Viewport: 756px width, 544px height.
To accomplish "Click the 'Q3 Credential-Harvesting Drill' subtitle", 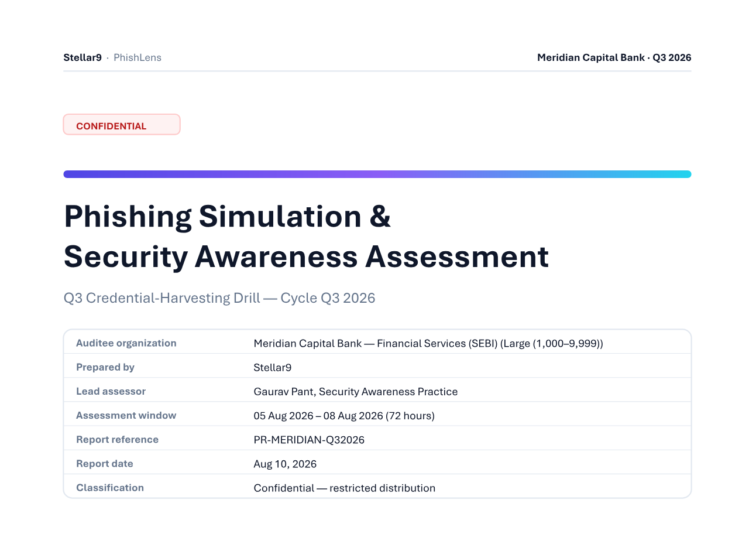I will point(219,298).
